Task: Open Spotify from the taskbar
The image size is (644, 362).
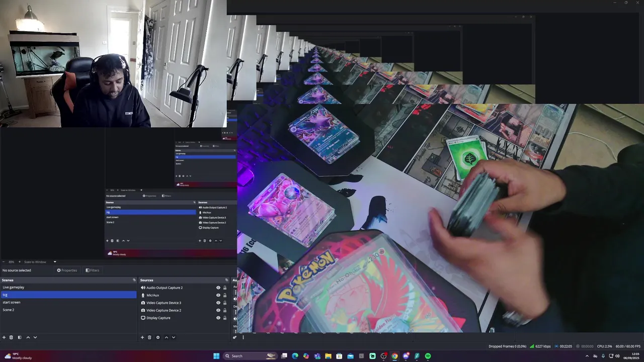Action: click(x=428, y=356)
